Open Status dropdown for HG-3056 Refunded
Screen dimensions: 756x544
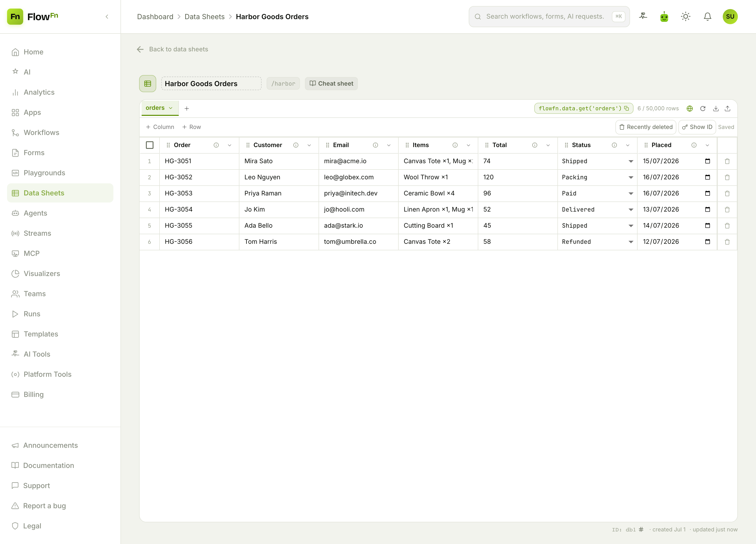click(x=597, y=242)
